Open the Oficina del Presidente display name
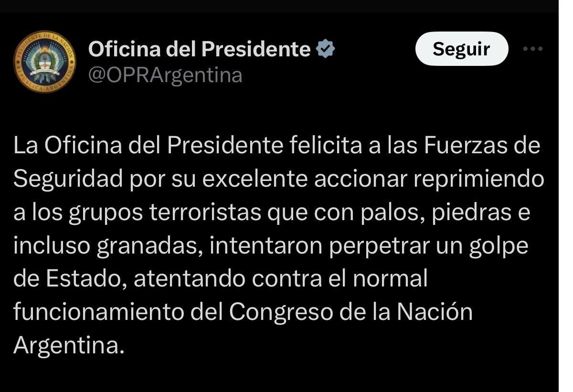The width and height of the screenshot is (573, 392). (x=200, y=49)
